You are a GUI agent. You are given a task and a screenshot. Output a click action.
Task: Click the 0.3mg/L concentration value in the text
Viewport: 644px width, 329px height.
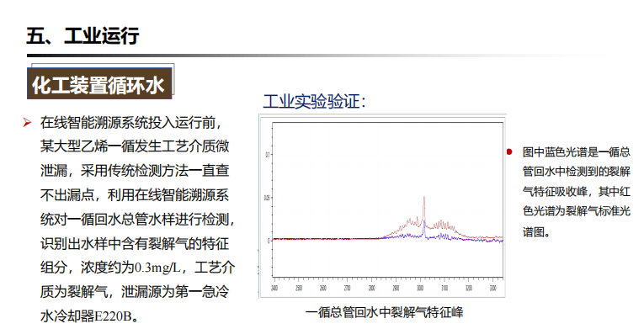158,268
